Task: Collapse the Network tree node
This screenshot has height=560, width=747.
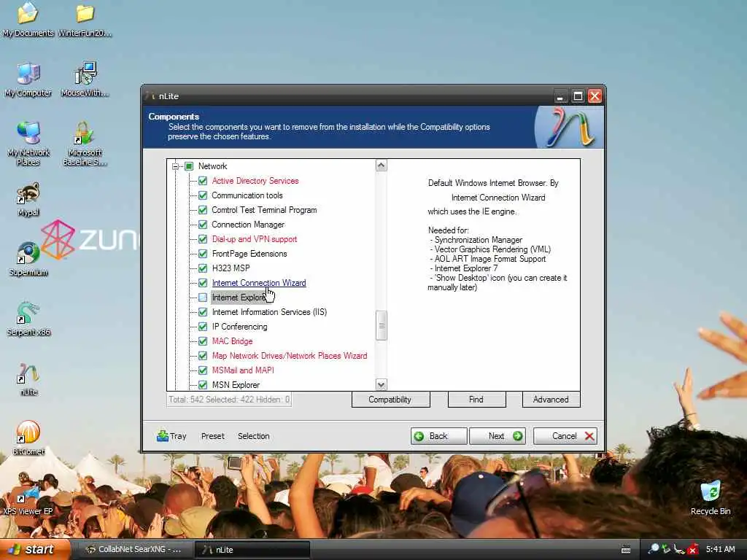Action: pos(175,166)
